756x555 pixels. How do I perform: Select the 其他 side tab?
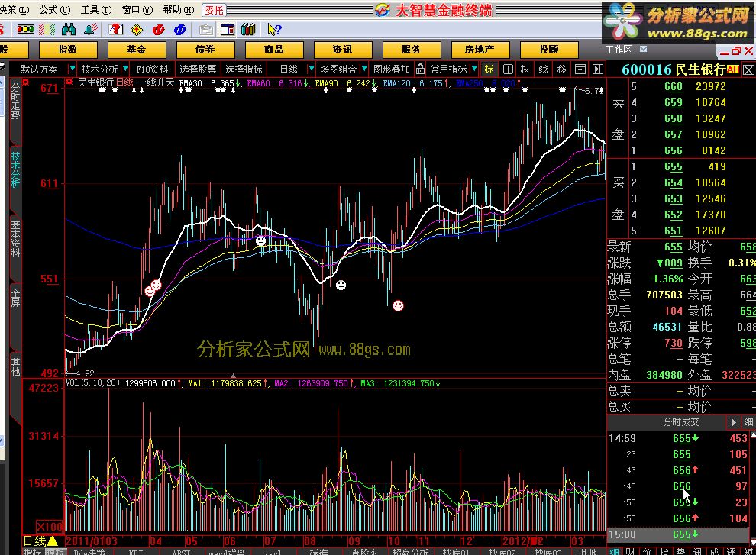click(x=15, y=367)
